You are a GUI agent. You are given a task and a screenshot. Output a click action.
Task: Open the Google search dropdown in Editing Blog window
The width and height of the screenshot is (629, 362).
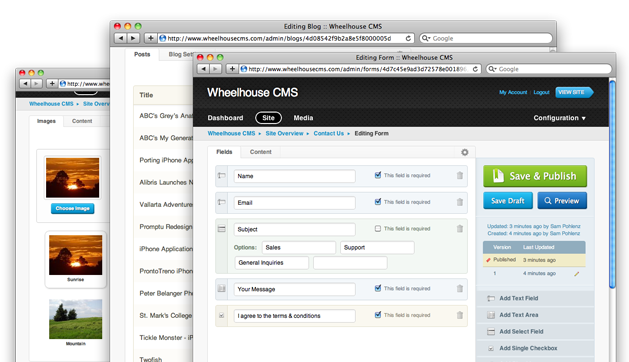[425, 38]
